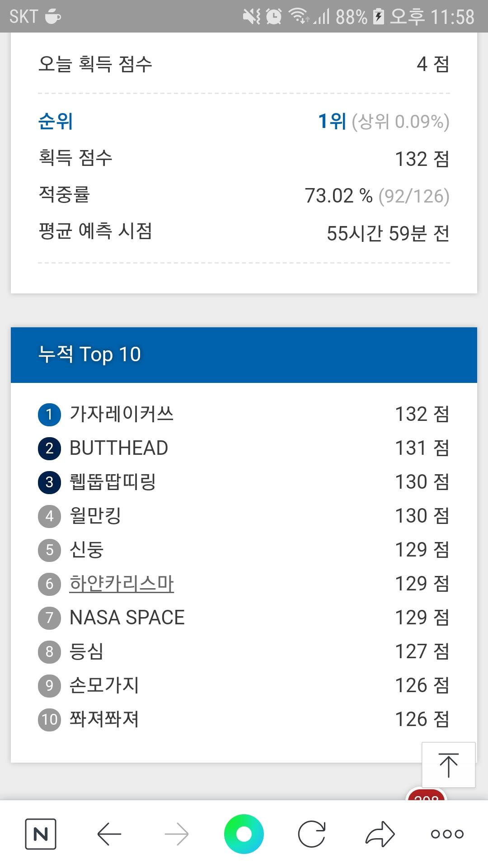488x868 pixels.
Task: Tap the forward arrow icon
Action: click(177, 834)
